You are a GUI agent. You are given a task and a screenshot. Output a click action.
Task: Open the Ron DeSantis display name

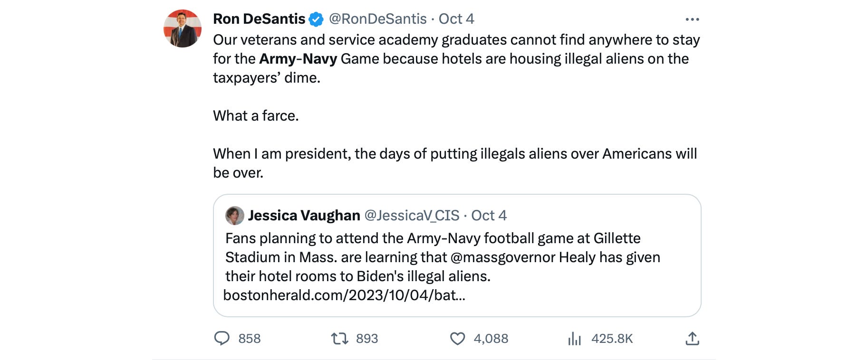coord(259,19)
